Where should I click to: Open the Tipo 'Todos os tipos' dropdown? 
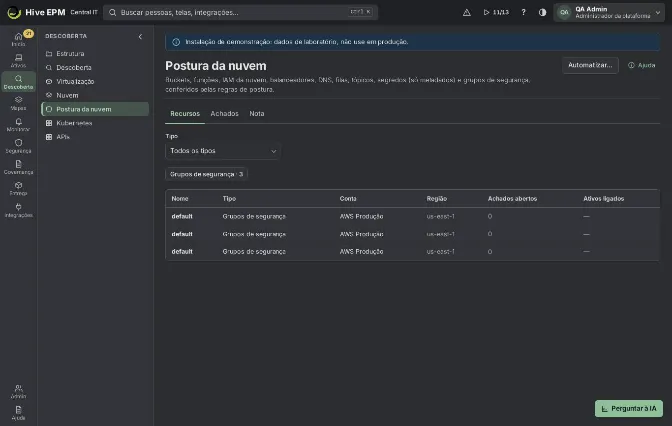pyautogui.click(x=223, y=151)
